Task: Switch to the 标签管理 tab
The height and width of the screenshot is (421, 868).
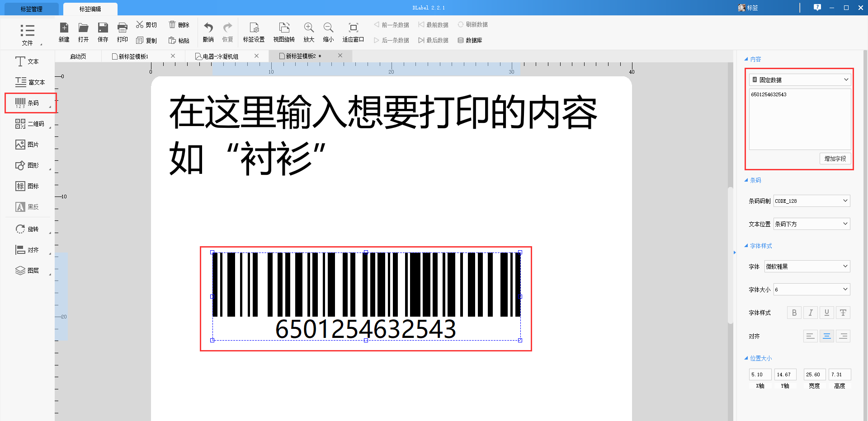Action: pos(31,9)
